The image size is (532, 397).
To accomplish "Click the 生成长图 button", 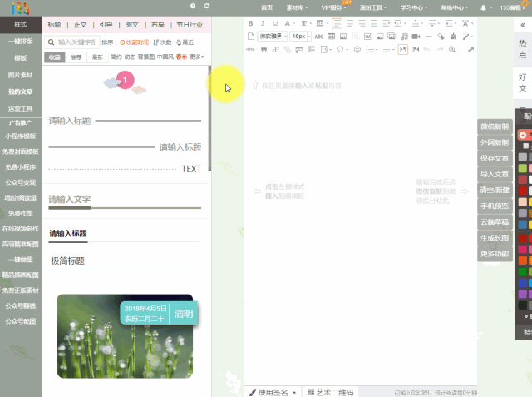I will (x=495, y=238).
